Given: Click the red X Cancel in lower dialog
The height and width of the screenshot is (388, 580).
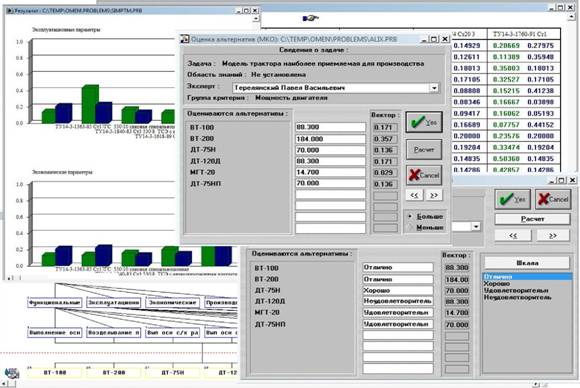Looking at the screenshot, I should pos(553,199).
